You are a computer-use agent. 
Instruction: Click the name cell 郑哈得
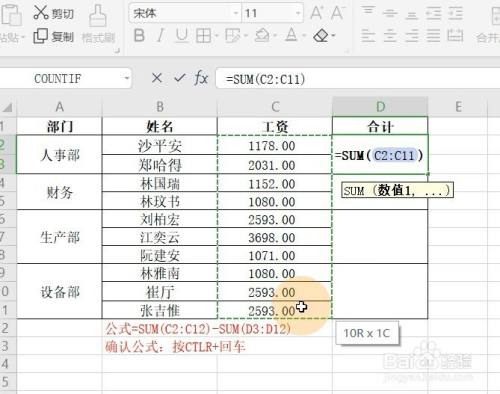coord(160,164)
